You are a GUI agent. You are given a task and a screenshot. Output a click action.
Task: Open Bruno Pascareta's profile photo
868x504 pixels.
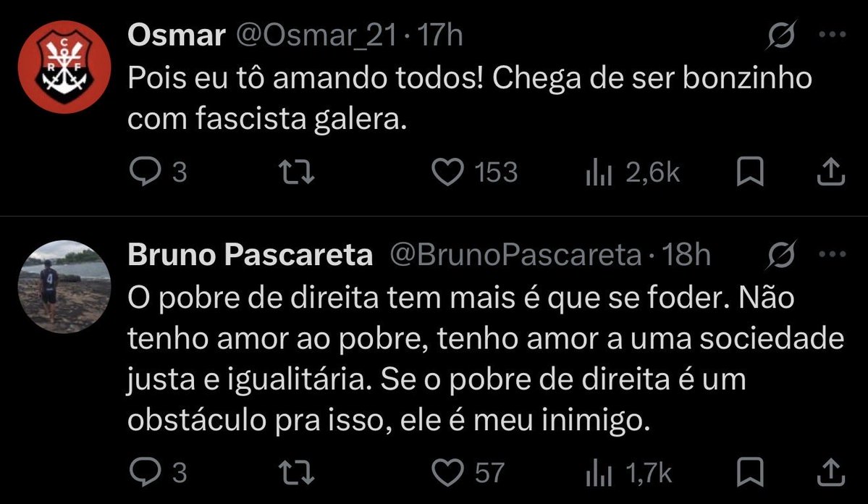pyautogui.click(x=64, y=286)
